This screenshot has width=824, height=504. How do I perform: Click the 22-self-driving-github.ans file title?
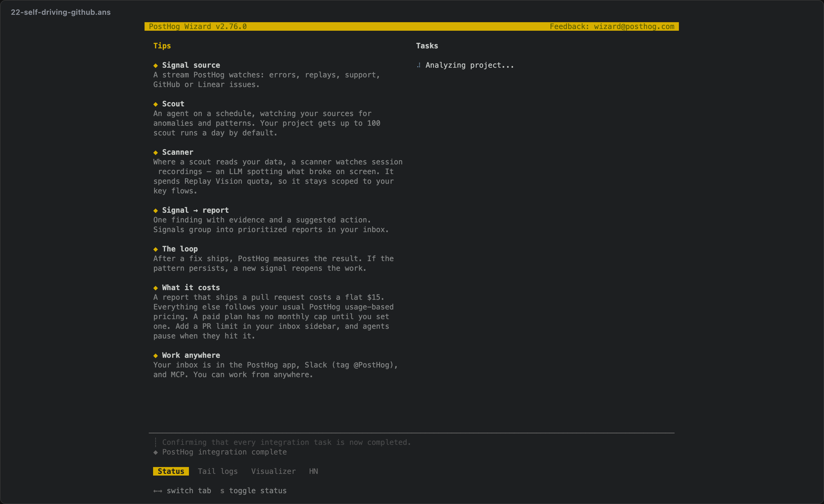(x=61, y=12)
